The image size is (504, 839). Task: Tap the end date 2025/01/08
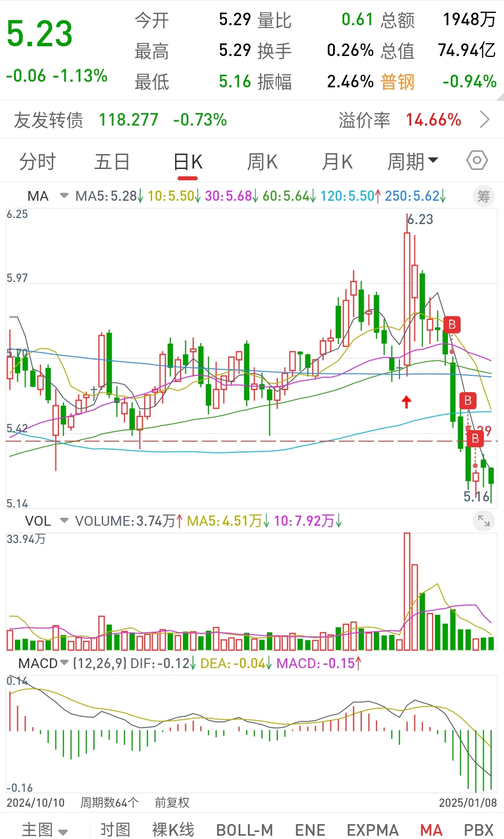tap(468, 803)
